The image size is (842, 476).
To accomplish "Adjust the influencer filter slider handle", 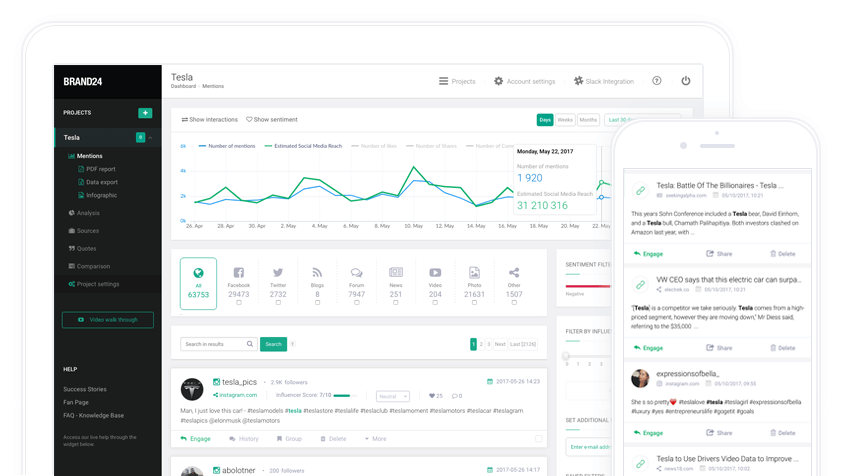I will [x=566, y=356].
